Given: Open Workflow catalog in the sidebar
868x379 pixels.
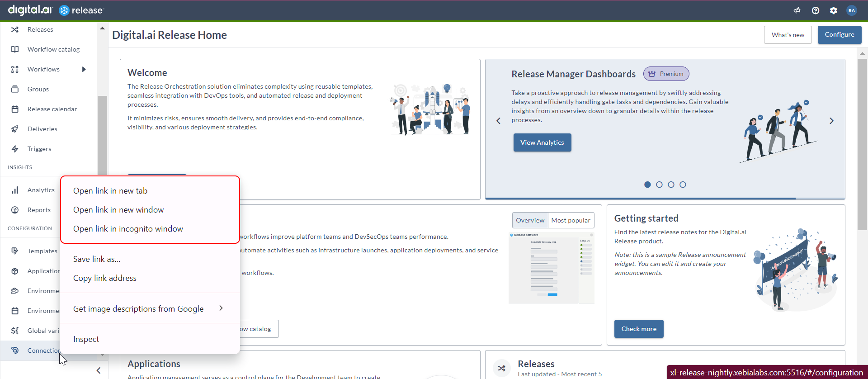Looking at the screenshot, I should (53, 49).
